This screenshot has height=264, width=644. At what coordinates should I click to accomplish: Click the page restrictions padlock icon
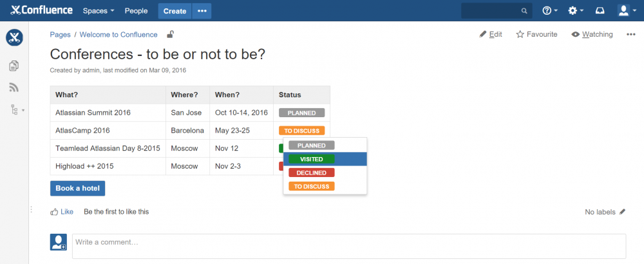coord(170,35)
